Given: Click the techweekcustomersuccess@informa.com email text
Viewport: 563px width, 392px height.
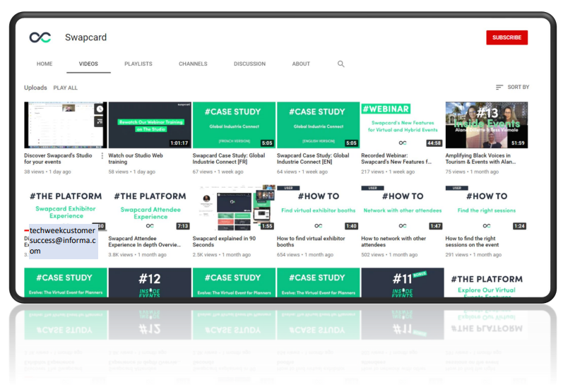Looking at the screenshot, I should point(62,241).
